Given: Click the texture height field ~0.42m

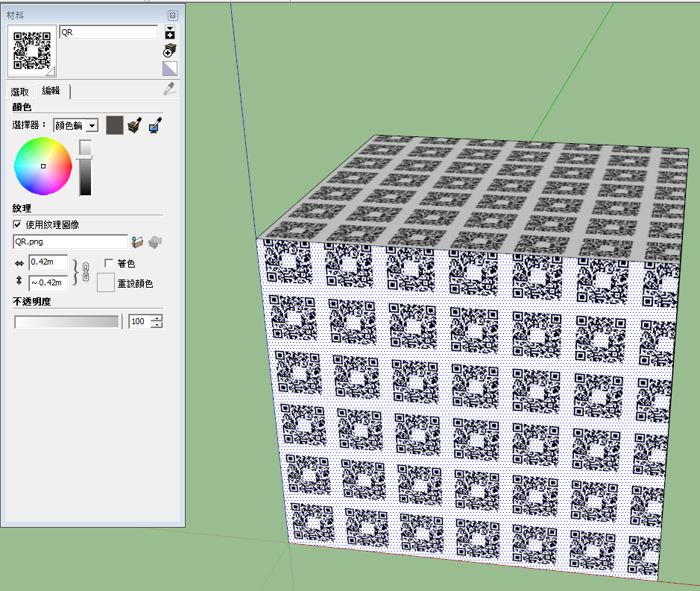Looking at the screenshot, I should (48, 282).
